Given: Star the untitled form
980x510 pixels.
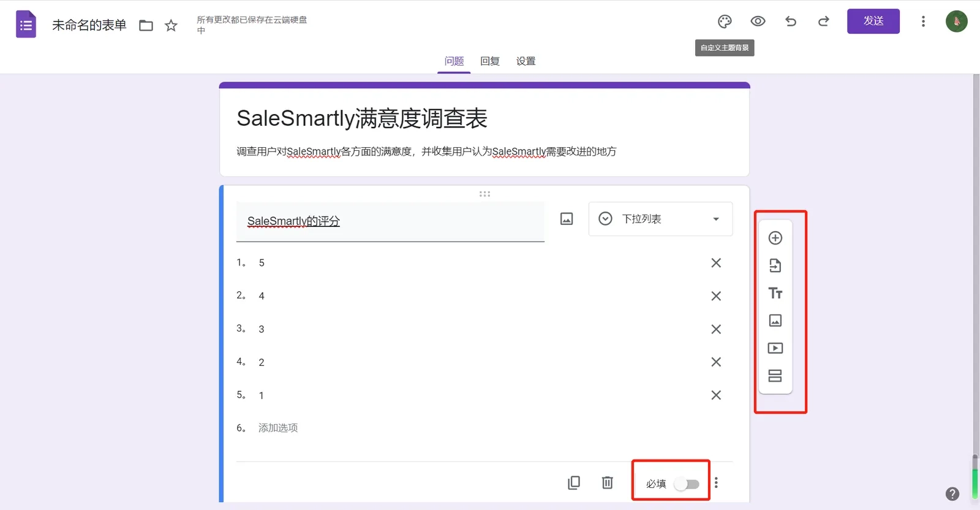Looking at the screenshot, I should pos(171,25).
